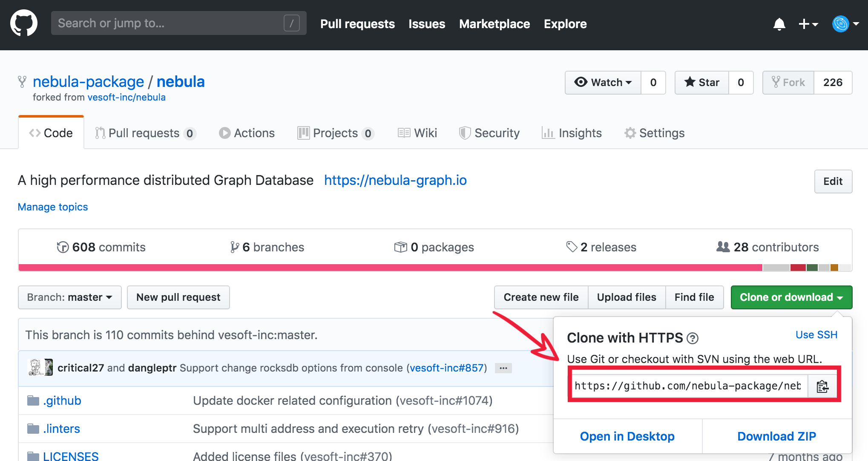Select the Pull requests repo tab
Viewport: 868px width, 461px height.
click(145, 133)
